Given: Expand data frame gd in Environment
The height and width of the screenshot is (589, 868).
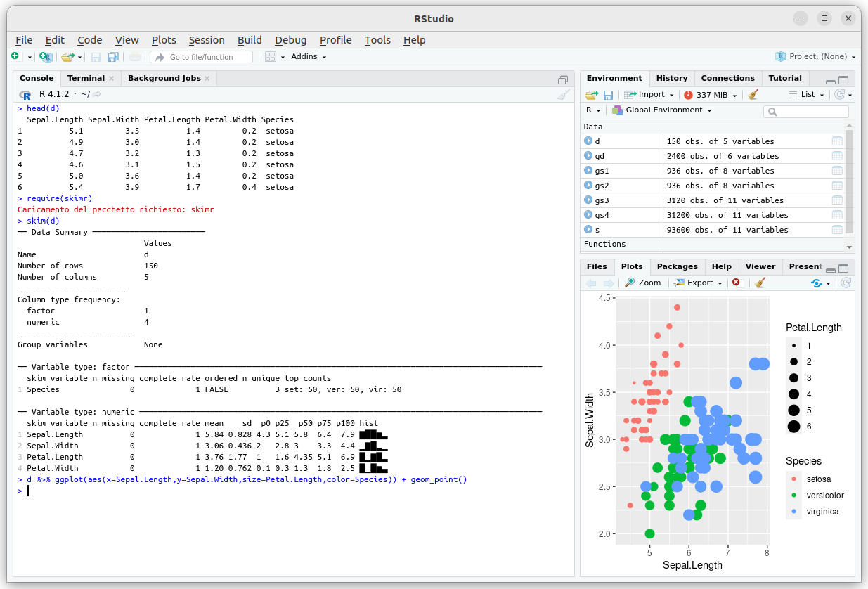Looking at the screenshot, I should point(588,156).
